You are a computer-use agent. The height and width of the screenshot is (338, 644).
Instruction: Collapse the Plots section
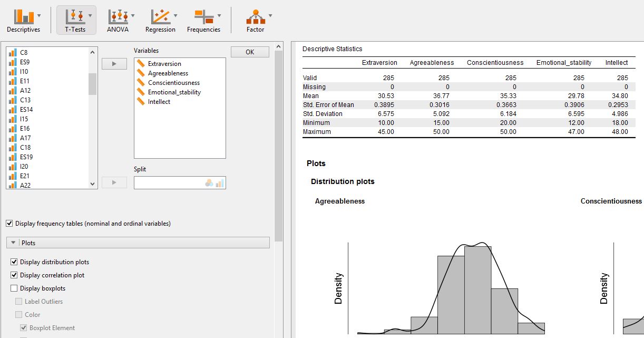click(13, 242)
